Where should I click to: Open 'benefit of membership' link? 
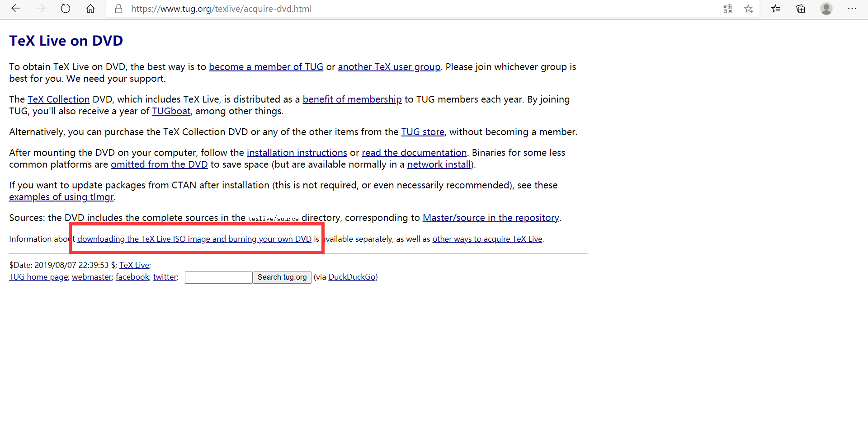(352, 99)
